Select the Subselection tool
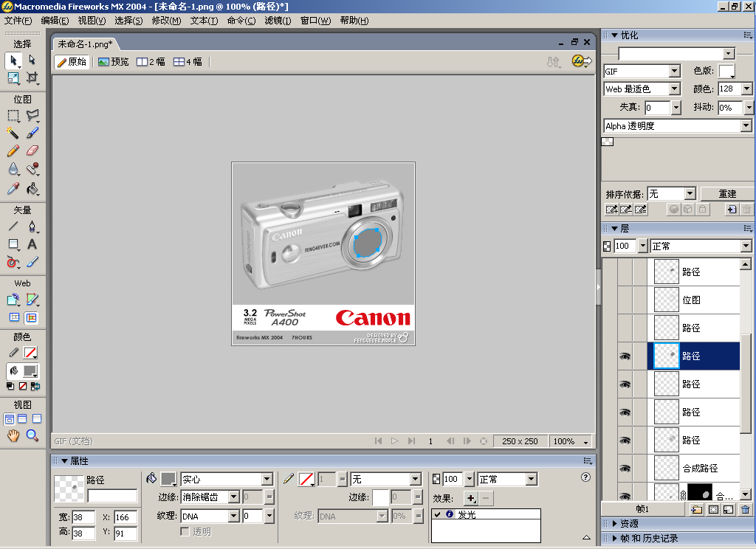756x549 pixels. tap(32, 61)
